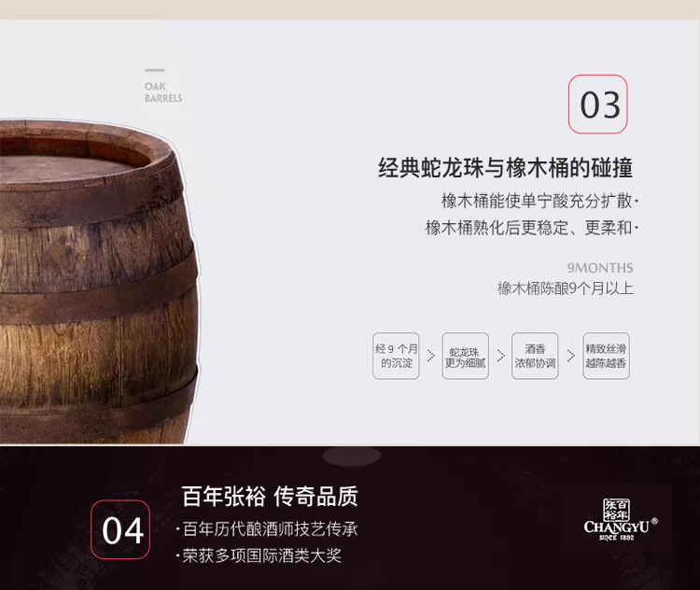The height and width of the screenshot is (590, 700).
Task: Click the bullet 荣获多项国际酒类大奖
Action: 262,556
